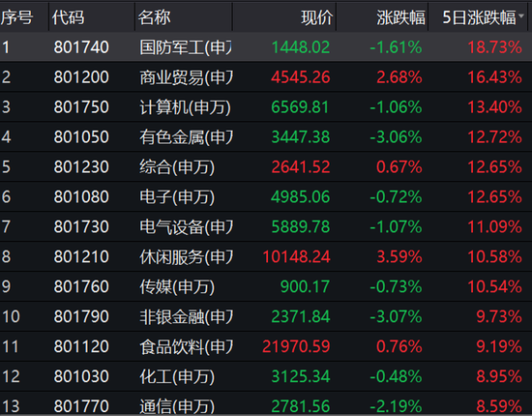Select price 4985.06 cell
Image resolution: width=532 pixels, height=416 pixels.
300,196
